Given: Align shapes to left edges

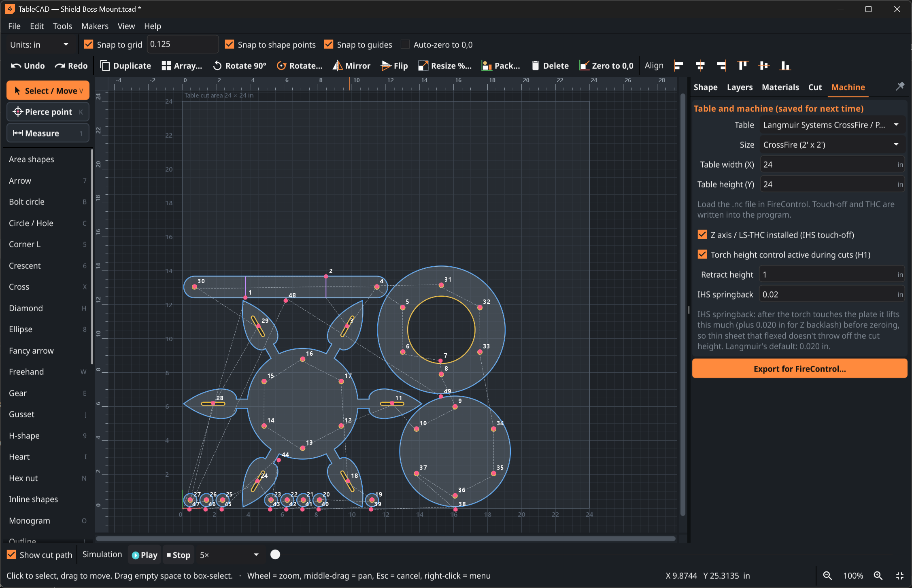Looking at the screenshot, I should point(679,66).
